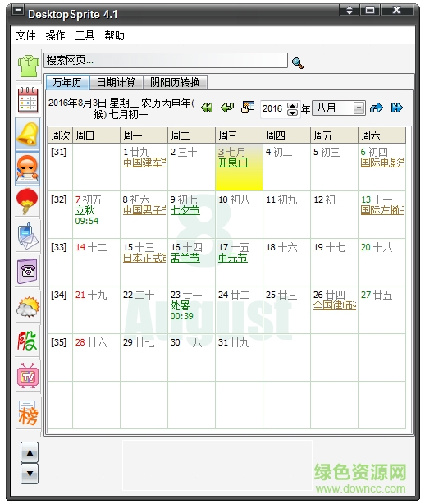This screenshot has width=425, height=504.
Task: Click the year field showing 2016
Action: (274, 108)
